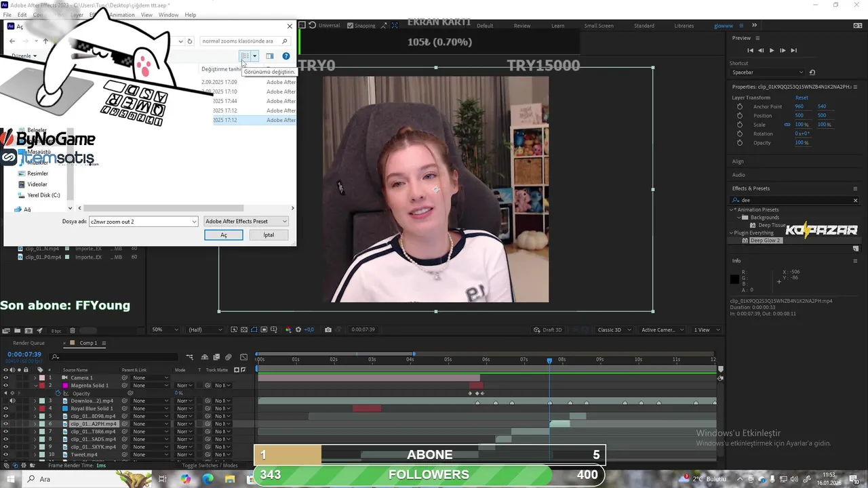The height and width of the screenshot is (488, 868).
Task: Toggle Position stopwatch in Properties
Action: (x=739, y=115)
